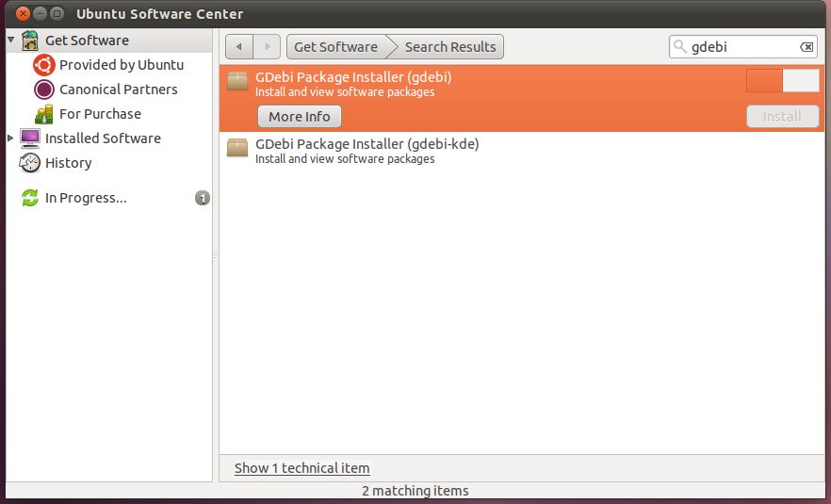
Task: Select Provided by Ubuntu in the sidebar
Action: (x=122, y=65)
